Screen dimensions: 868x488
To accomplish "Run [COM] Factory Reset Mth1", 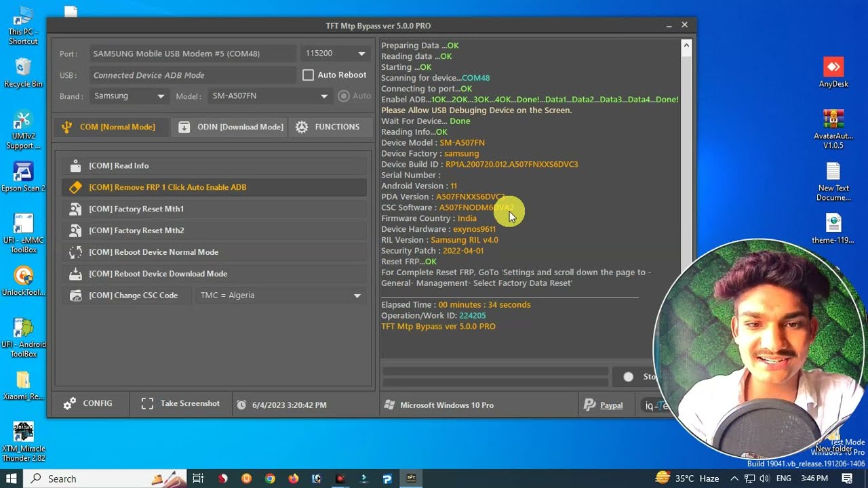I will 214,209.
